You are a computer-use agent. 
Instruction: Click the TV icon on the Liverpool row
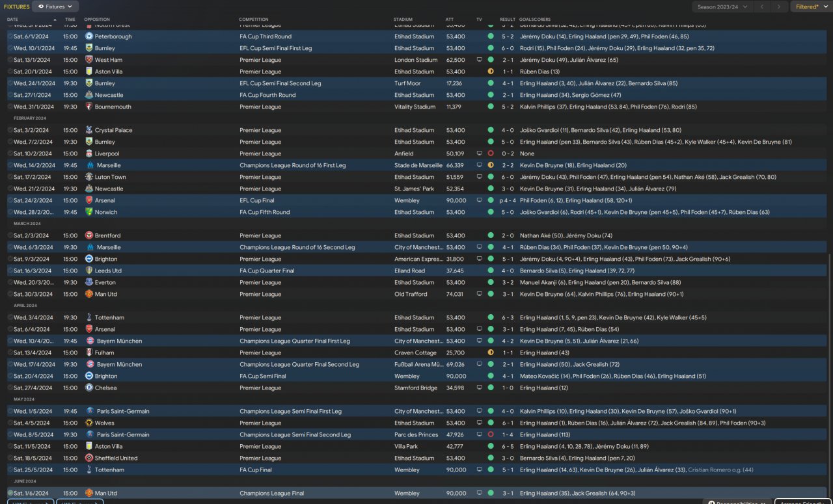(x=480, y=153)
